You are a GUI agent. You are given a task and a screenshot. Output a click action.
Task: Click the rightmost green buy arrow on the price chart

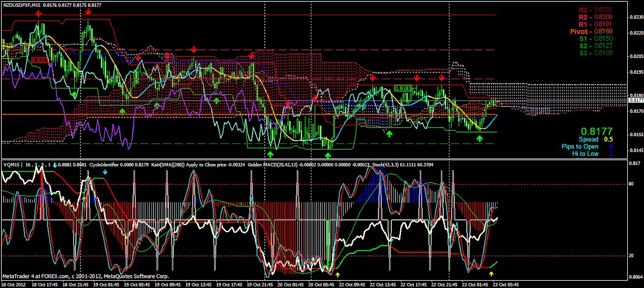479,138
